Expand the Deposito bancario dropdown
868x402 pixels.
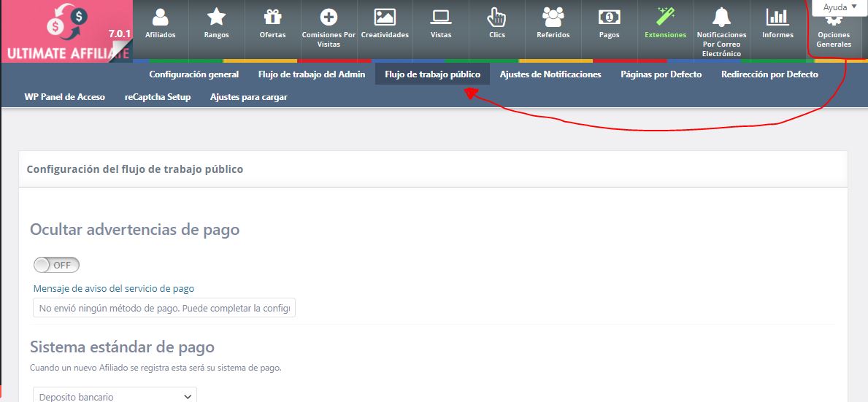115,396
